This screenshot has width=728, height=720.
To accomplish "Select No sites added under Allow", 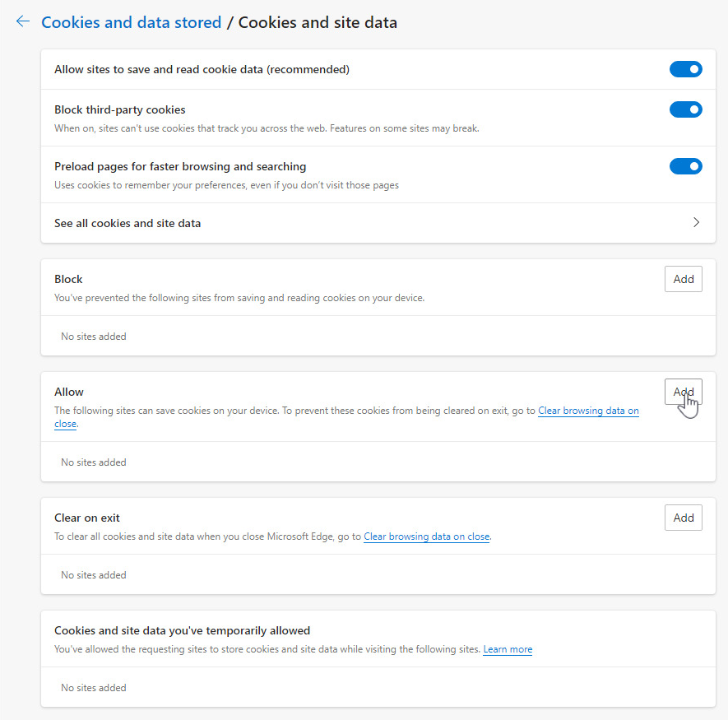I will tap(94, 462).
